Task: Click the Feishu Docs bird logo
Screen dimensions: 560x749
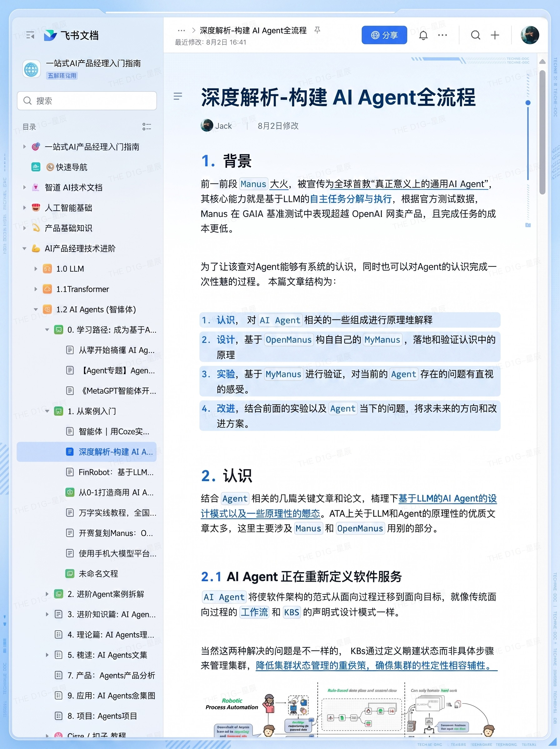Action: (50, 35)
